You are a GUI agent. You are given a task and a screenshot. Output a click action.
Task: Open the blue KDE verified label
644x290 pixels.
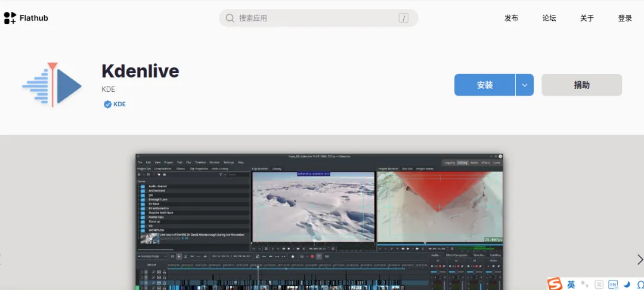pyautogui.click(x=119, y=104)
